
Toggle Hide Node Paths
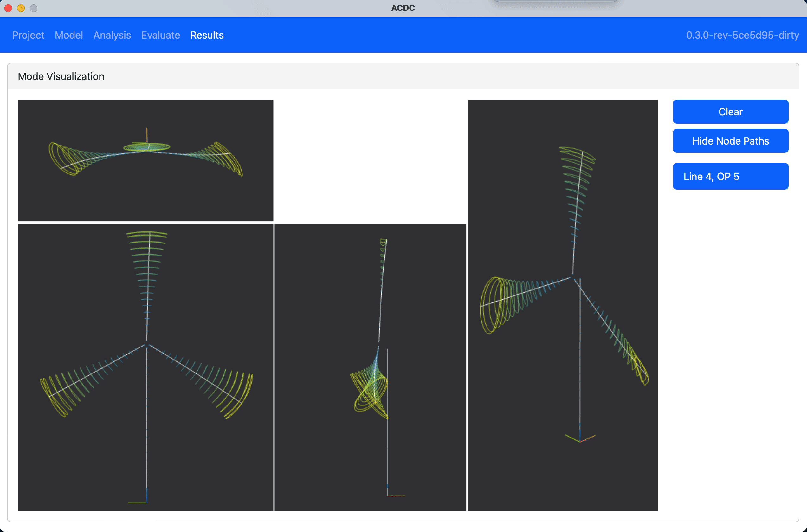click(x=730, y=141)
